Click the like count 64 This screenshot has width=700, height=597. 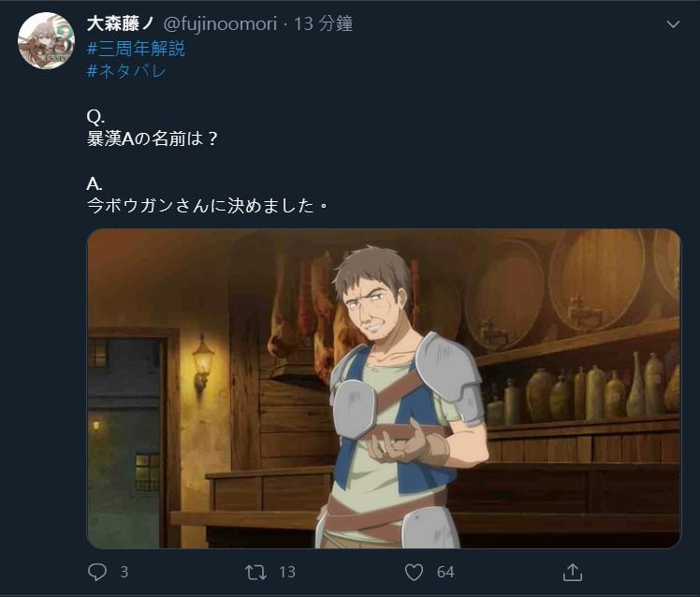tap(445, 572)
